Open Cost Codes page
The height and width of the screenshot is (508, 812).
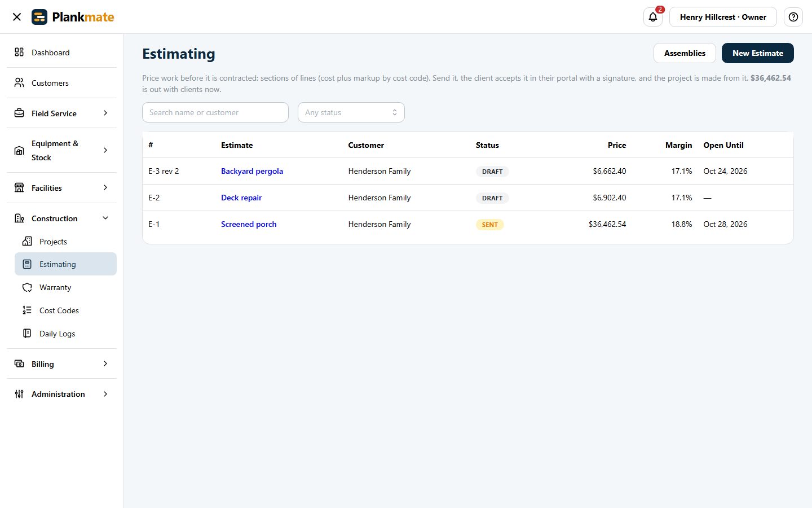[x=65, y=310]
